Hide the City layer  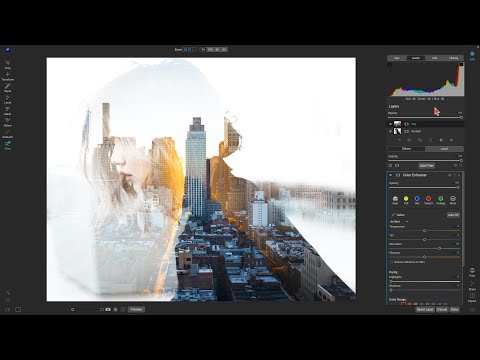point(390,124)
